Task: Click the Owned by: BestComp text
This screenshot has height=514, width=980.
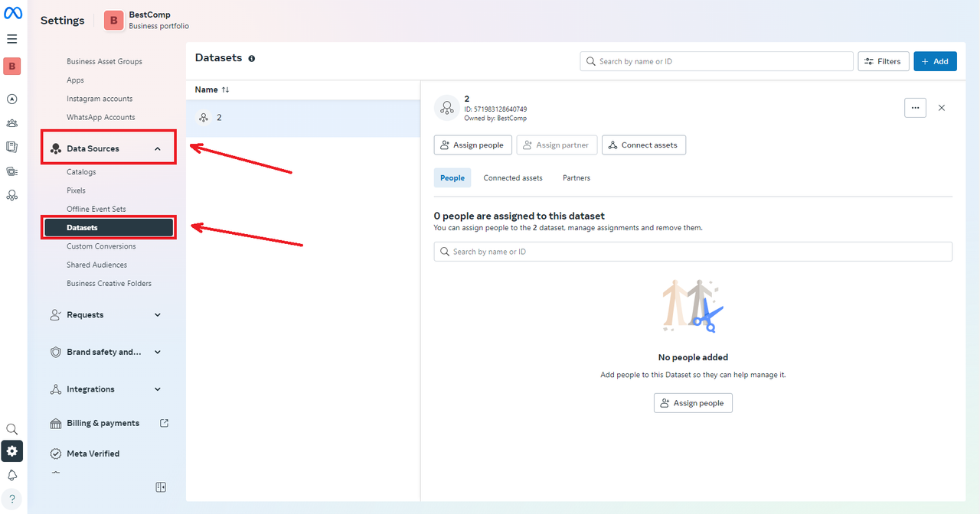Action: (x=495, y=119)
